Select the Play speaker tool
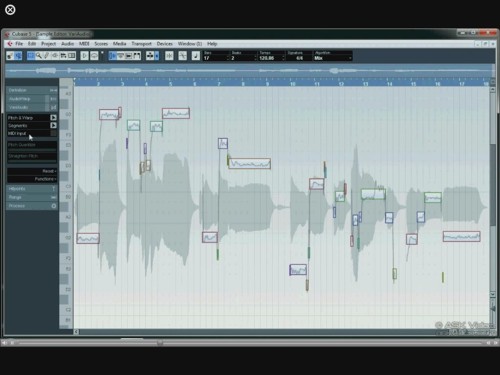Viewport: 500px width, 375px height. click(55, 56)
